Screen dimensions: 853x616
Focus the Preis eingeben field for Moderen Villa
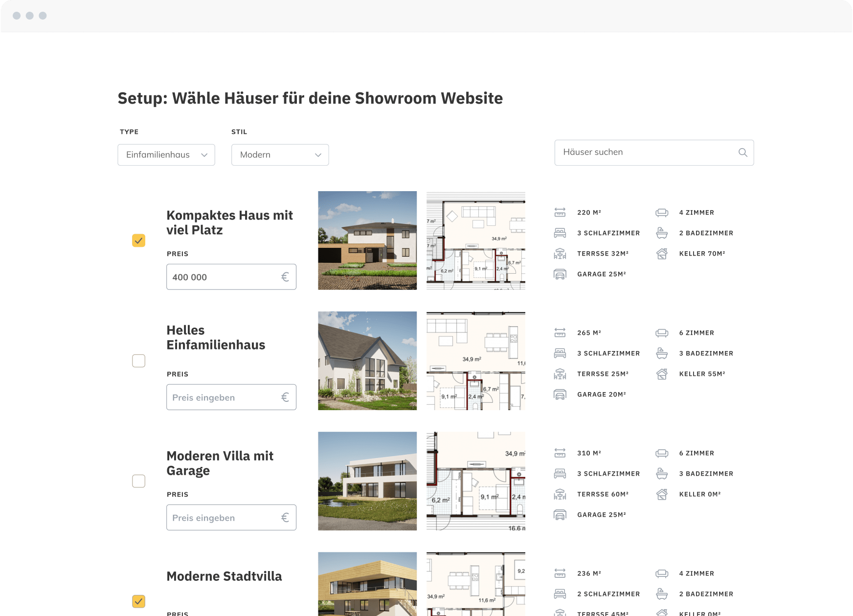point(231,518)
